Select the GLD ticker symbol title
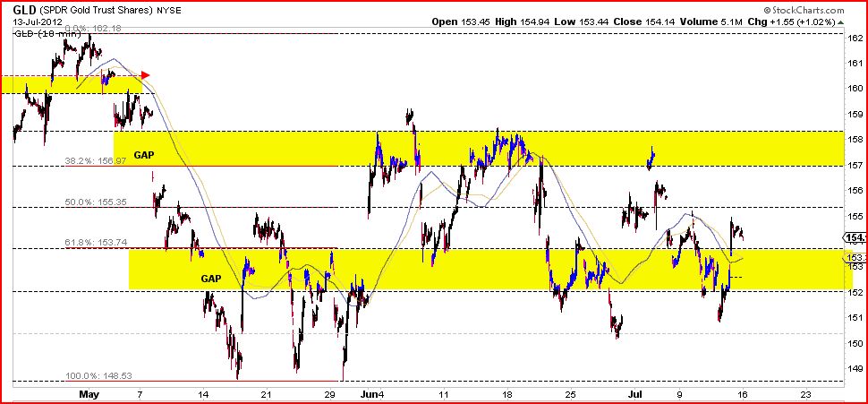This screenshot has width=868, height=404. [x=24, y=10]
